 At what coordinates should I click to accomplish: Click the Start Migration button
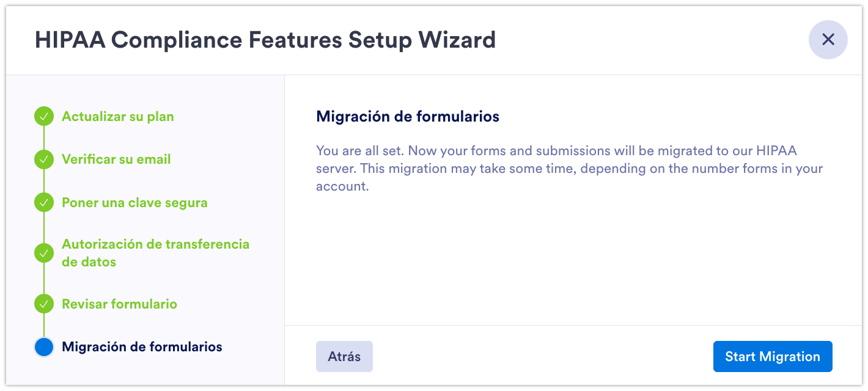tap(772, 357)
